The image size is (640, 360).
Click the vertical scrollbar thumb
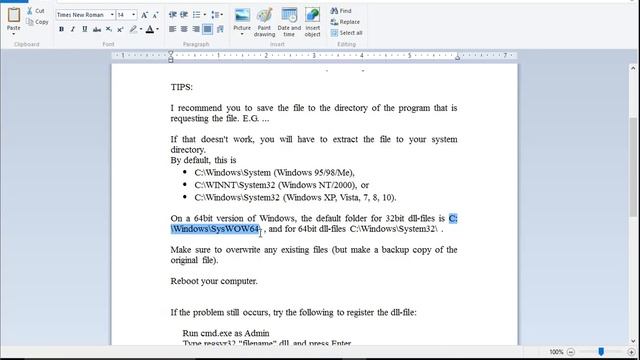pos(633,167)
